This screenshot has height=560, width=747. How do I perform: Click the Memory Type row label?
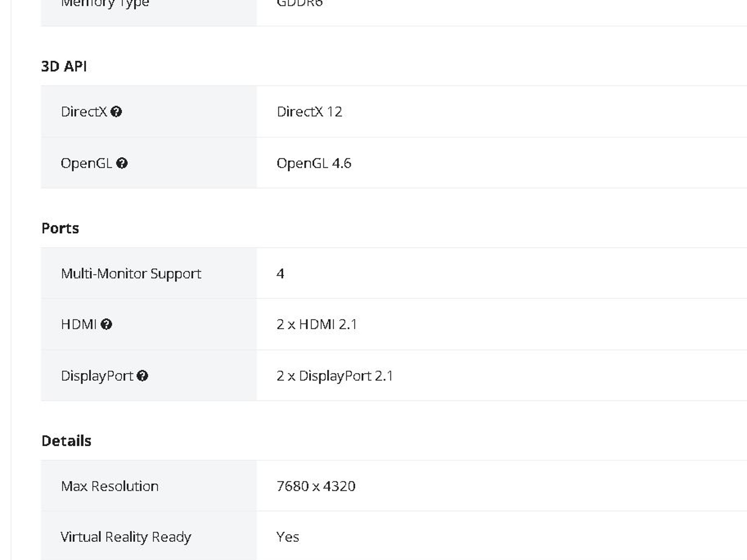(105, 4)
